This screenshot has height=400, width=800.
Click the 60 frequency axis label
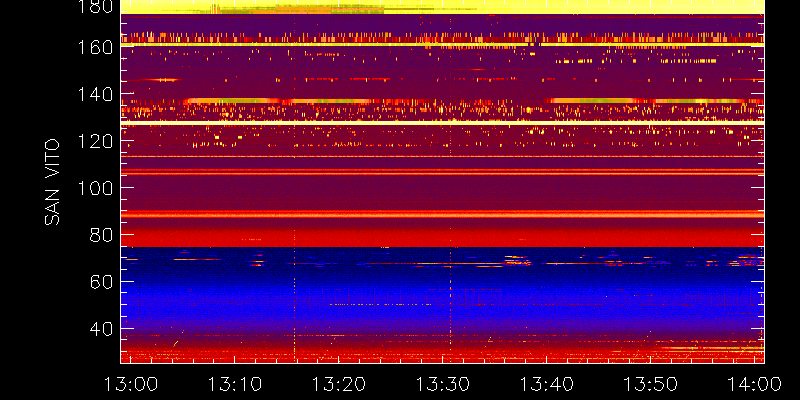coord(102,282)
